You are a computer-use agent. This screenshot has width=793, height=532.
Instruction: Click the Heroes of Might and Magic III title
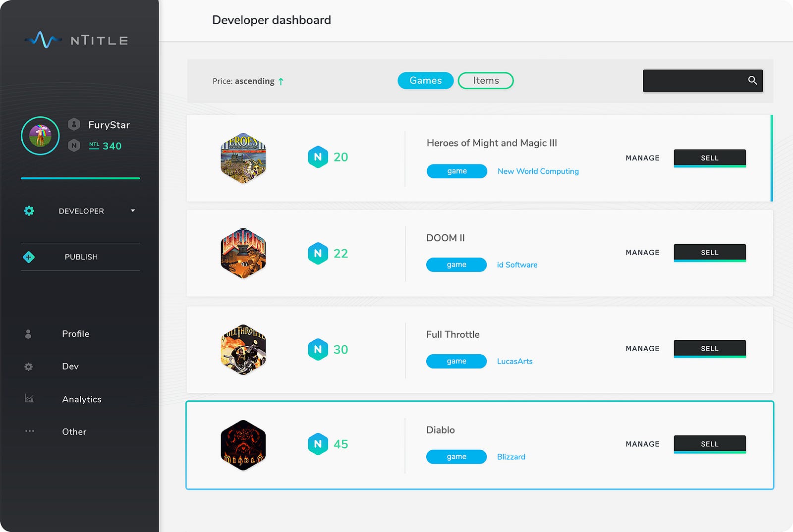492,143
